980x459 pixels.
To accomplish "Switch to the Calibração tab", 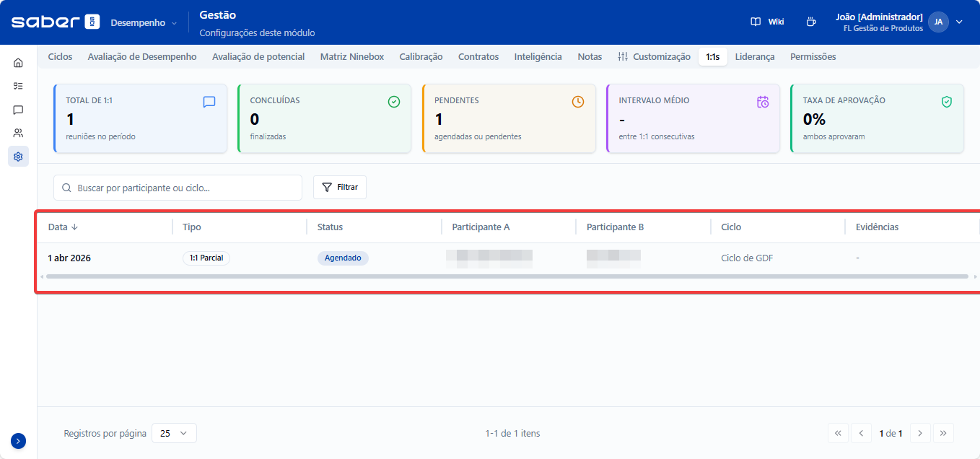I will 421,57.
